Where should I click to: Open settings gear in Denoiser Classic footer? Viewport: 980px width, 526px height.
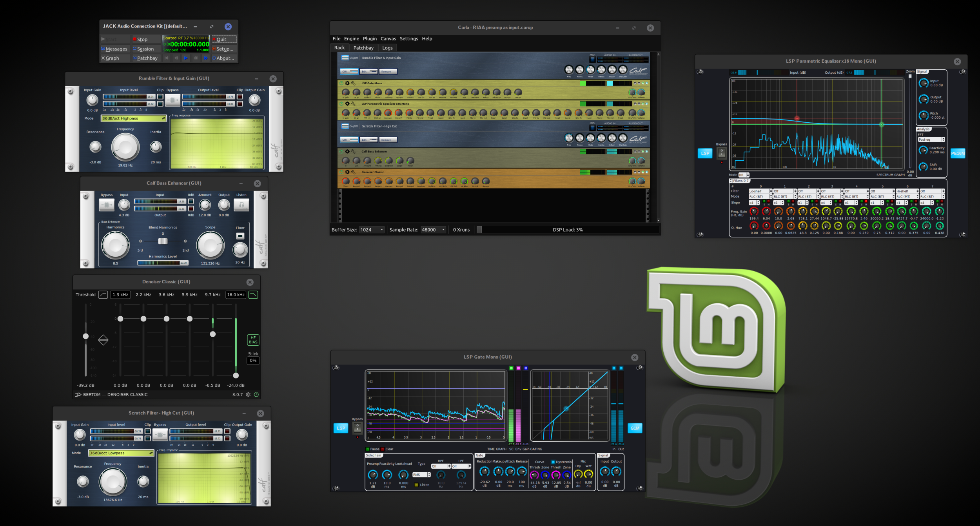(248, 395)
